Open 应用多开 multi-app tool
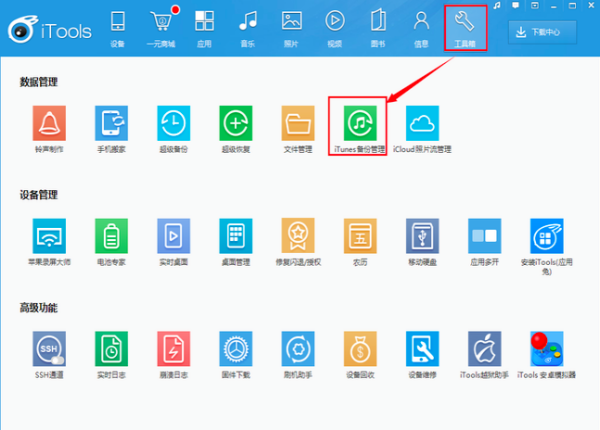This screenshot has height=430, width=600. 484,236
